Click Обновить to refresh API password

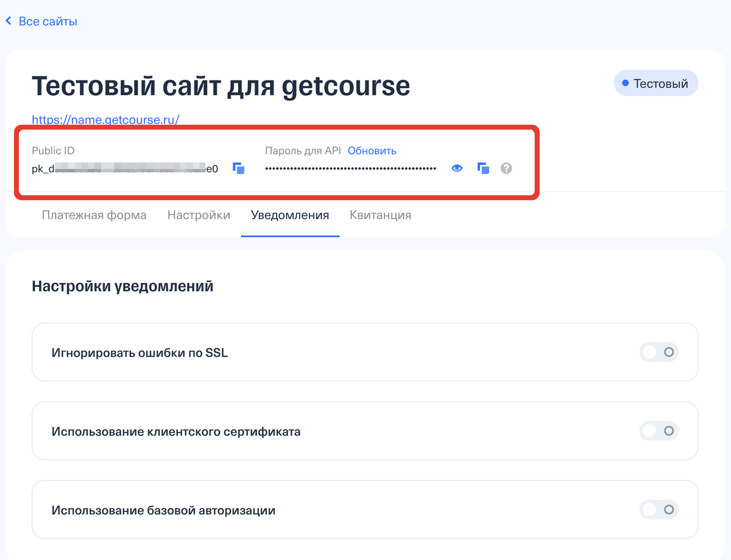coord(372,151)
